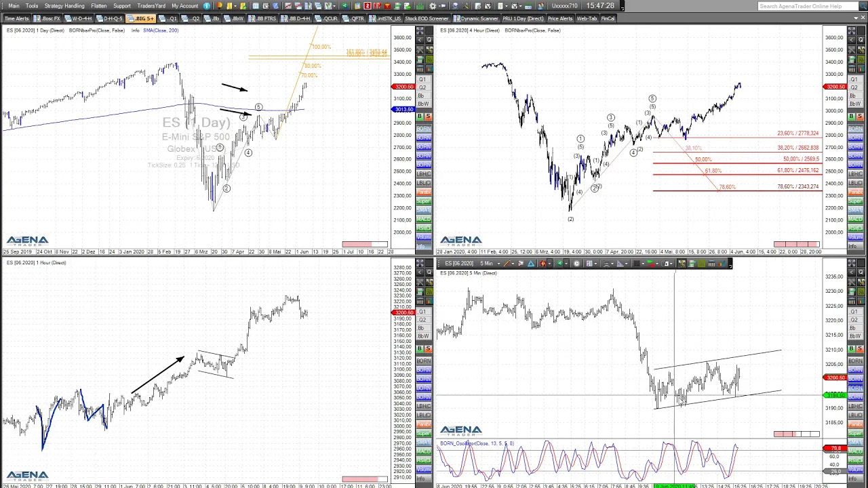Screen dimensions: 868x488
Task: Toggle the Parabolic indicator on the 4 Hour chart
Action: pos(856,192)
